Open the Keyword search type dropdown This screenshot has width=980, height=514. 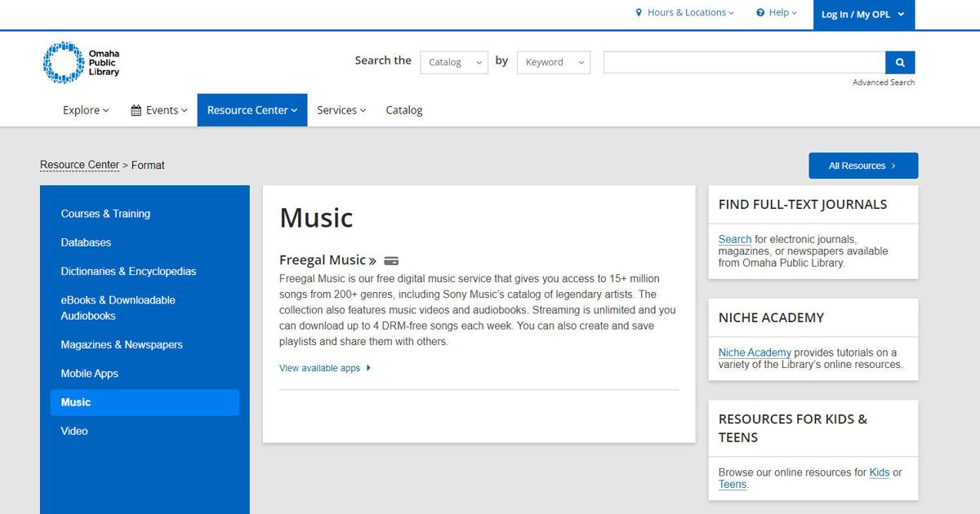[554, 62]
